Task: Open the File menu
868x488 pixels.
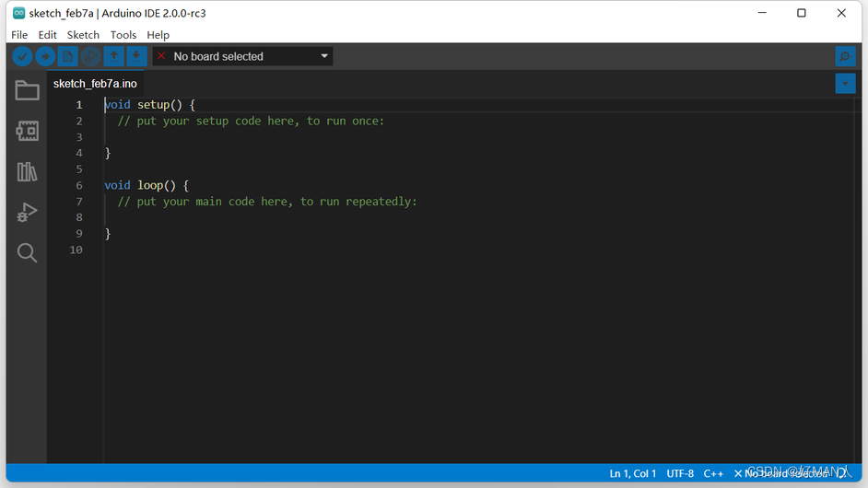Action: (x=19, y=35)
